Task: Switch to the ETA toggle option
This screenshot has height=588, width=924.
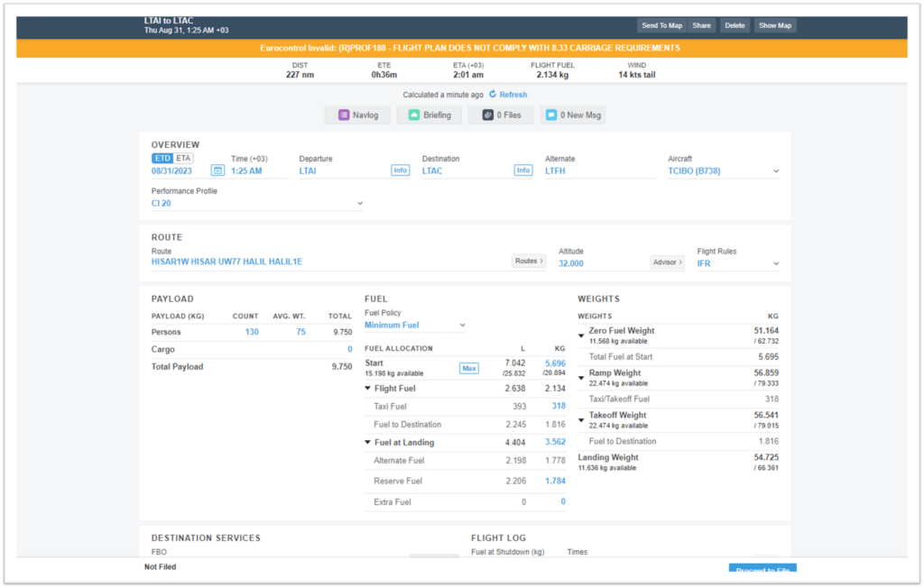Action: pyautogui.click(x=183, y=159)
